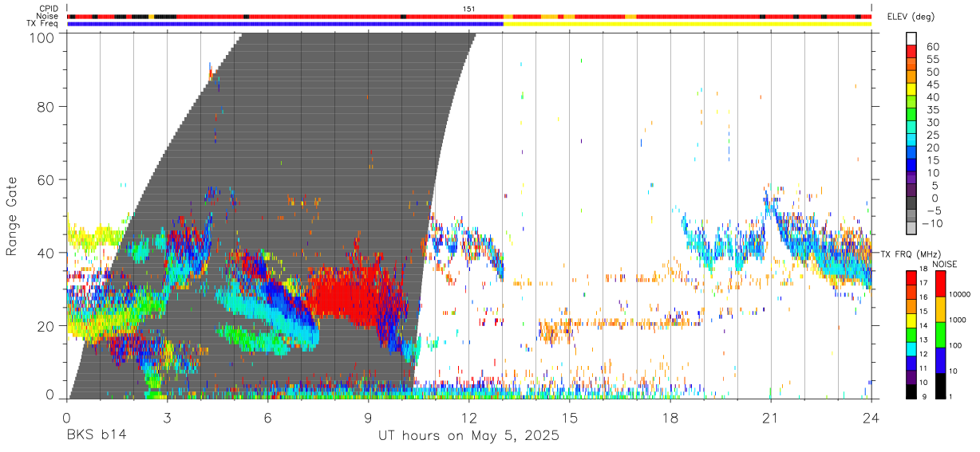Click the 'CPID' row label
Screen dimensions: 980x452
(49, 9)
